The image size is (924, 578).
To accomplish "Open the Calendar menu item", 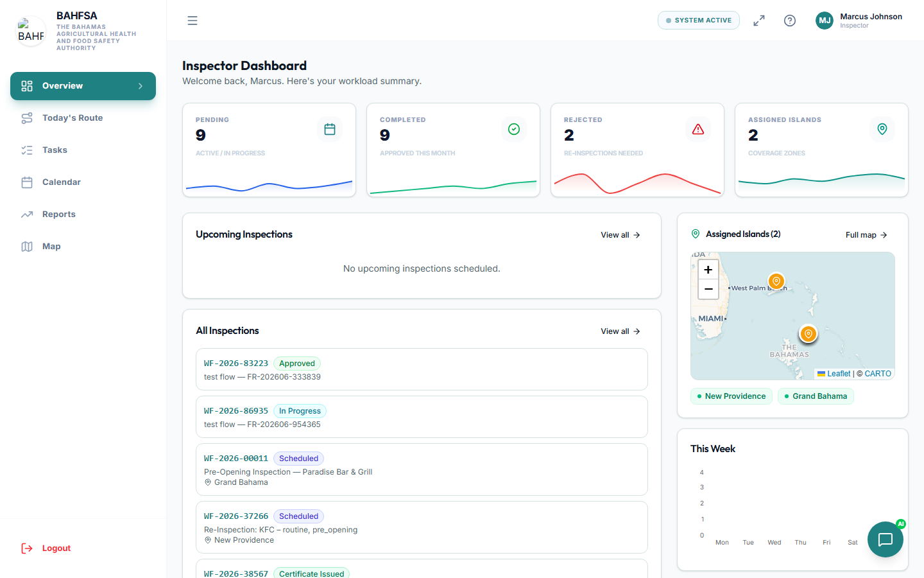I will click(83, 182).
